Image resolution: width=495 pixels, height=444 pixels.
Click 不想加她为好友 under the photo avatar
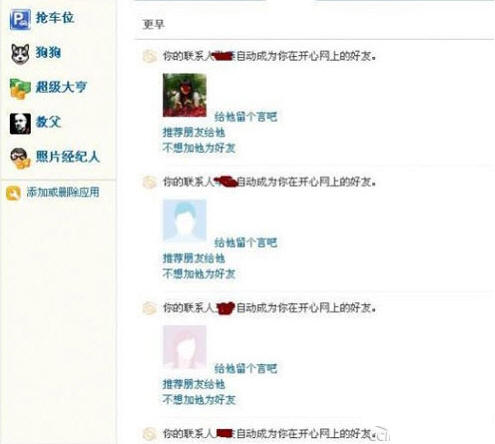(x=199, y=148)
